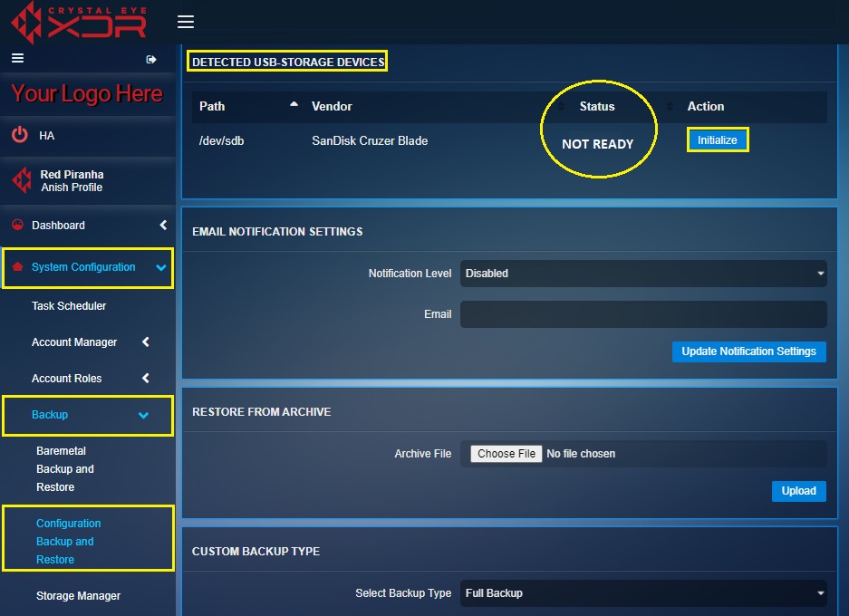
Task: Click the Vendor column header
Action: pyautogui.click(x=332, y=106)
